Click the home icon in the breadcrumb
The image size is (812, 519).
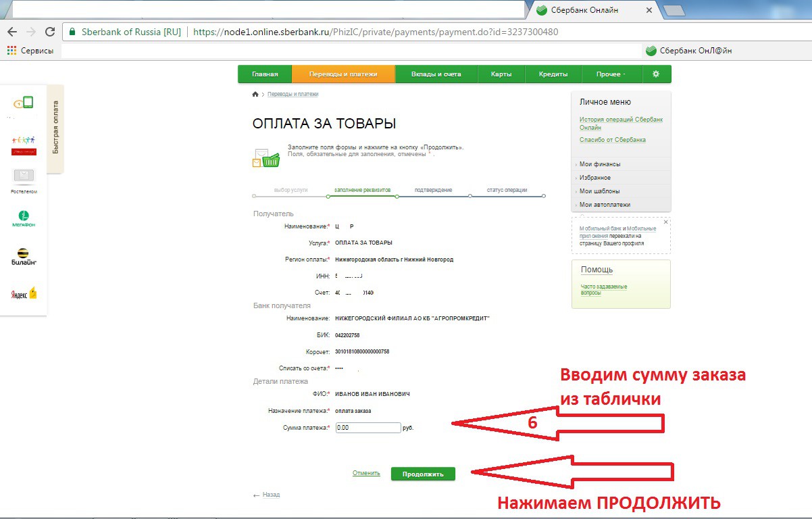255,94
